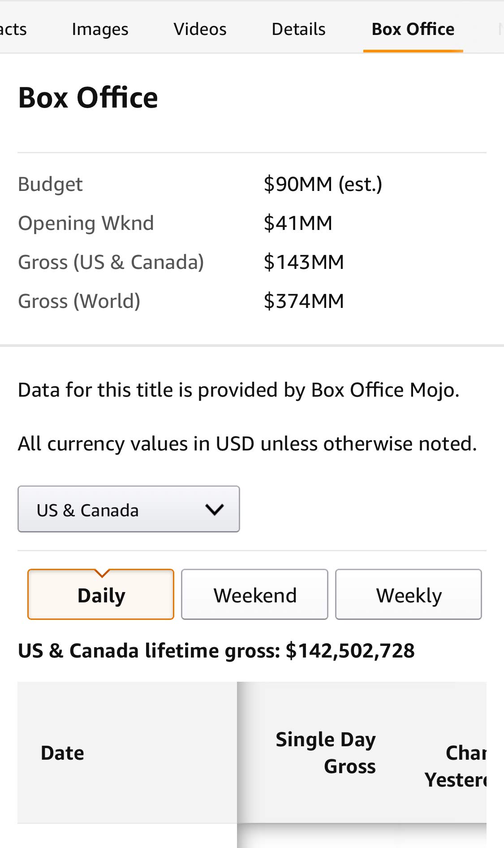Select the Daily gross view
The image size is (504, 848).
(101, 595)
